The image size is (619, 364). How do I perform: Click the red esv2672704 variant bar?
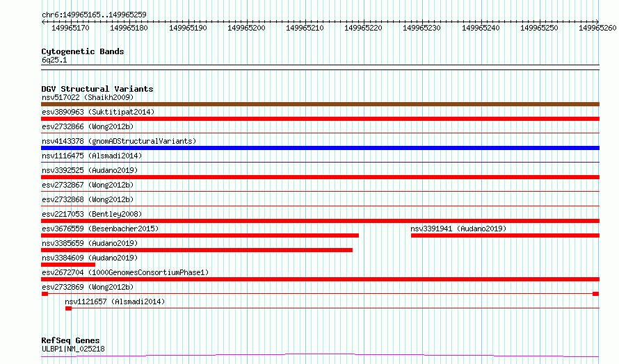tap(320, 279)
